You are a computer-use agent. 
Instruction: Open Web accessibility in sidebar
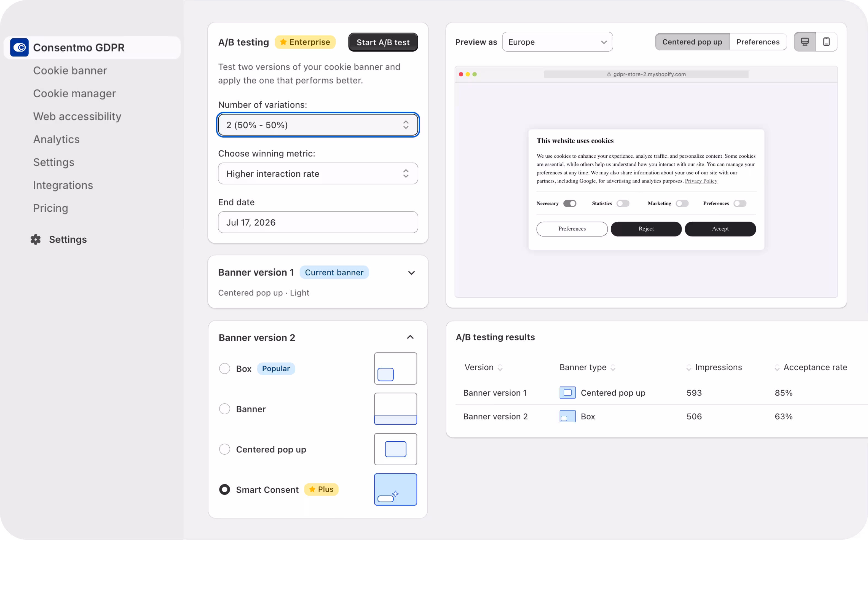pyautogui.click(x=77, y=116)
